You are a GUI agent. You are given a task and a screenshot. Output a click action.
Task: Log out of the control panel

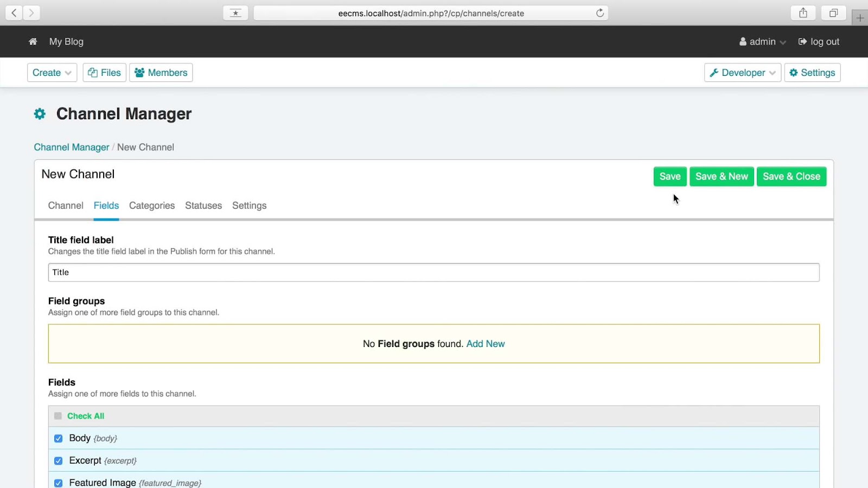tap(819, 42)
